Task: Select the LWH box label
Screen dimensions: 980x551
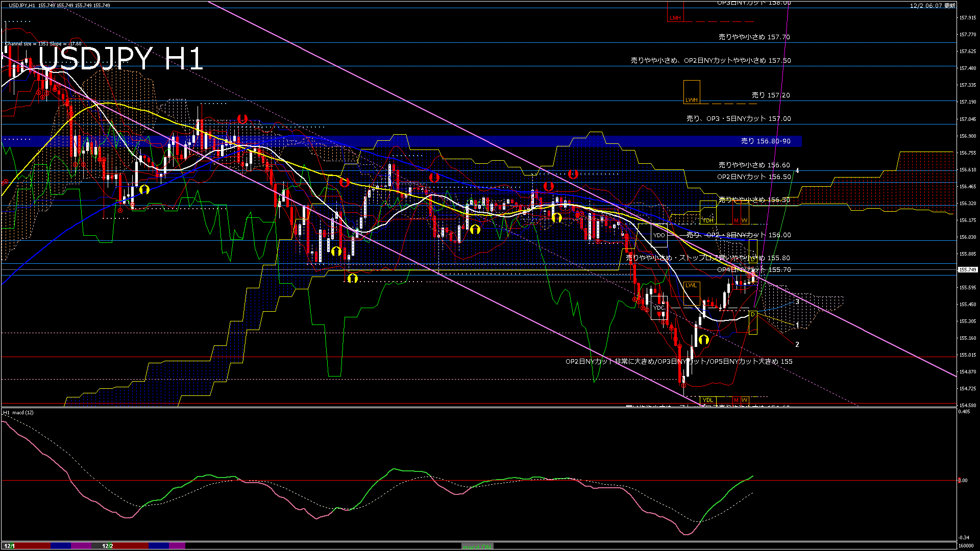Action: (691, 100)
